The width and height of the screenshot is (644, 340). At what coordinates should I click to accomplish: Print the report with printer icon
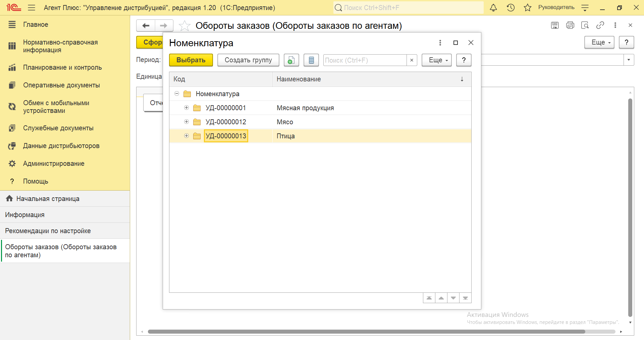(570, 25)
